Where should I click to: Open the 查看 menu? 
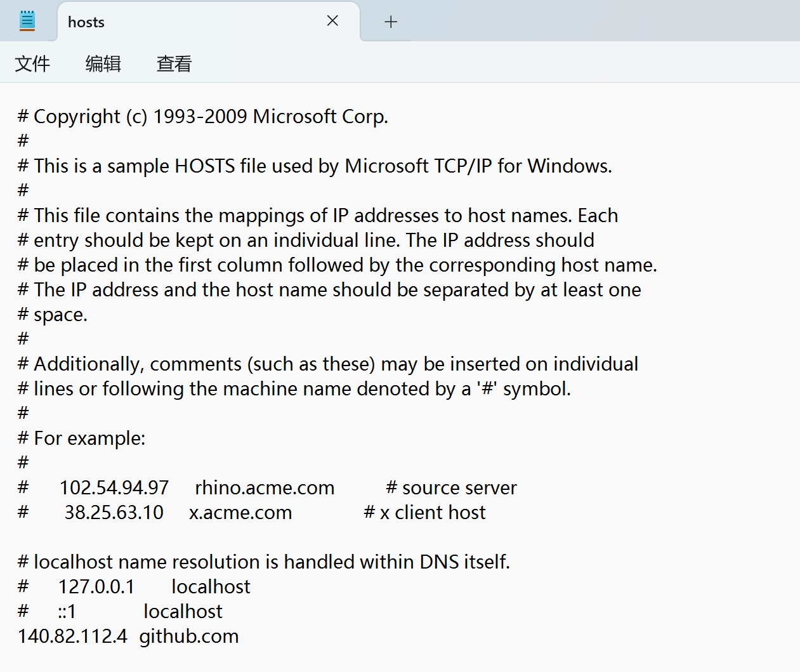tap(174, 63)
